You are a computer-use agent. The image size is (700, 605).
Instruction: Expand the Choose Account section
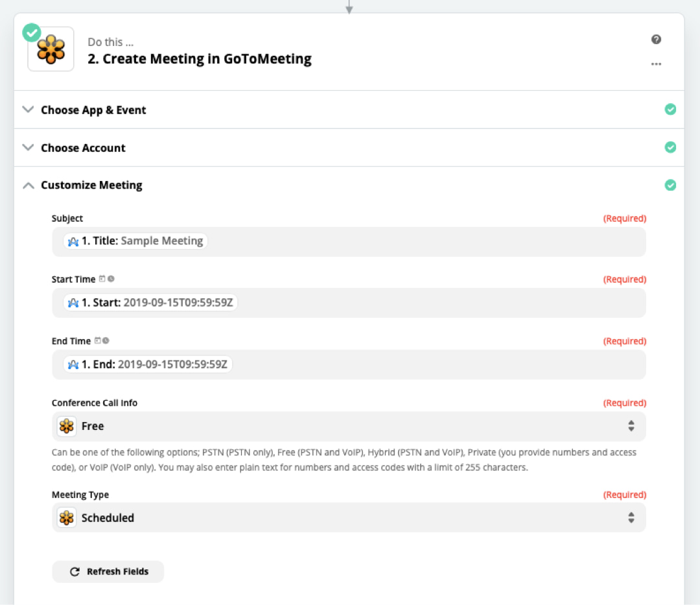pos(28,147)
